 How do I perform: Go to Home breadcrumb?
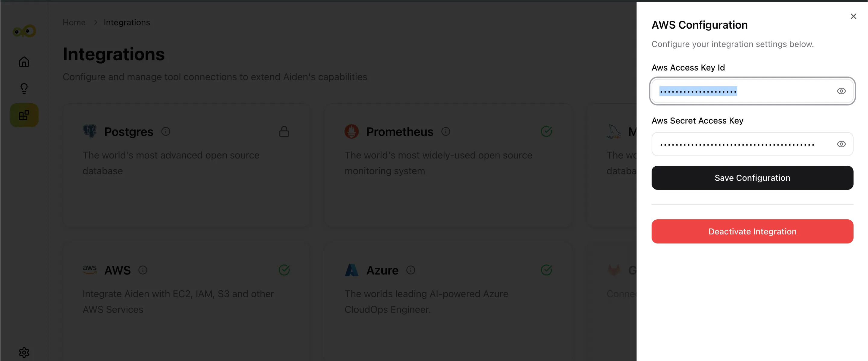click(74, 23)
